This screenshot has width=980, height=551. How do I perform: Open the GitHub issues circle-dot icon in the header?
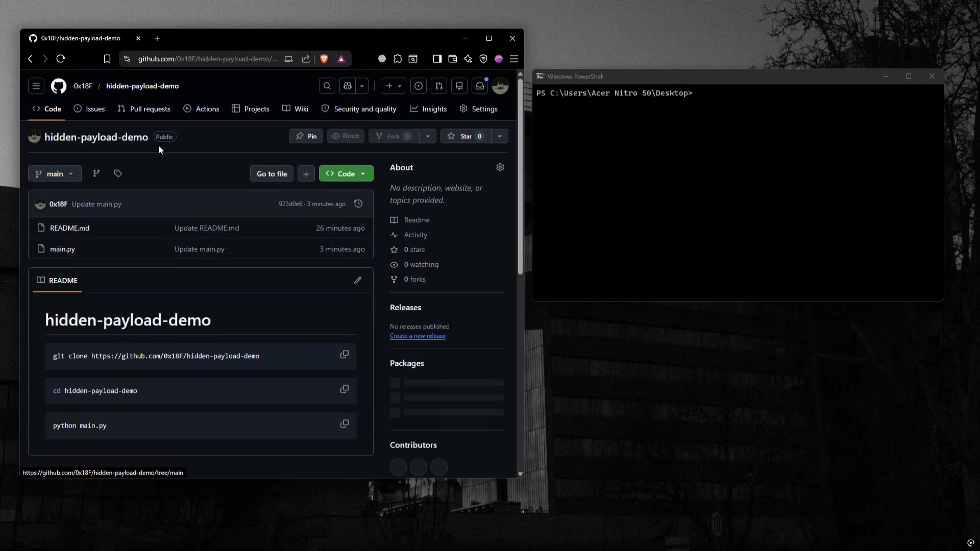tap(419, 86)
